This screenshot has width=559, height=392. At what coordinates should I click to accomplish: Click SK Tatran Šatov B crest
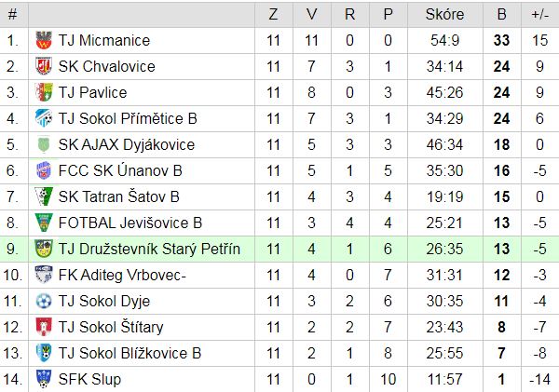click(44, 196)
